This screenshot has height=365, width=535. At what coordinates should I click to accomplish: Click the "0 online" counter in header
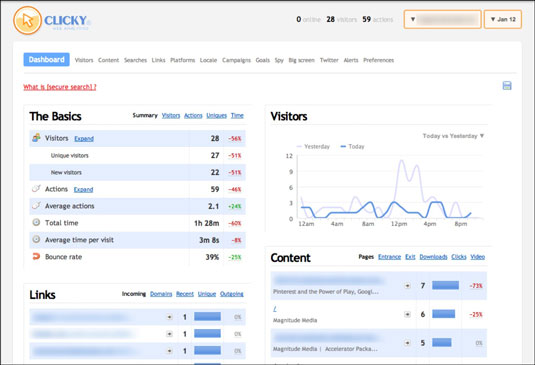309,19
